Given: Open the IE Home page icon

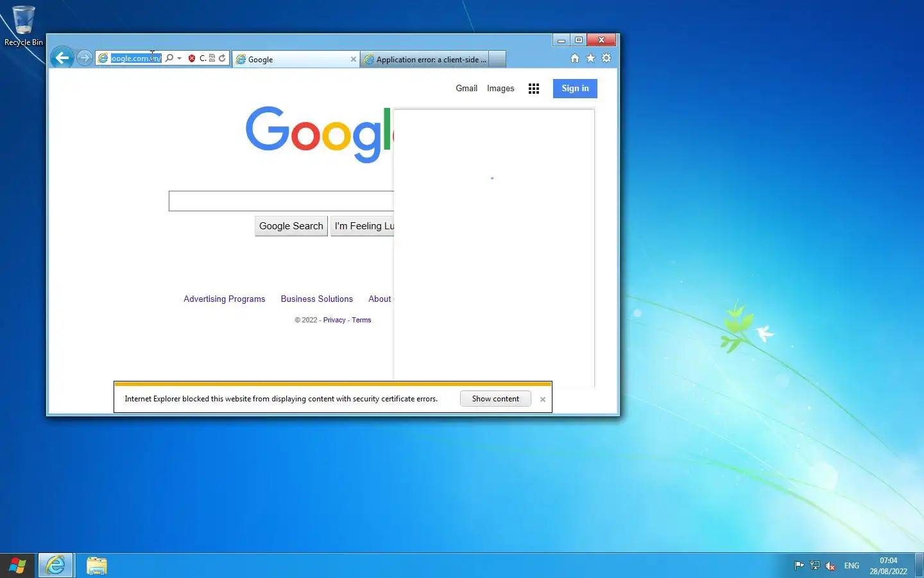Looking at the screenshot, I should pyautogui.click(x=575, y=58).
